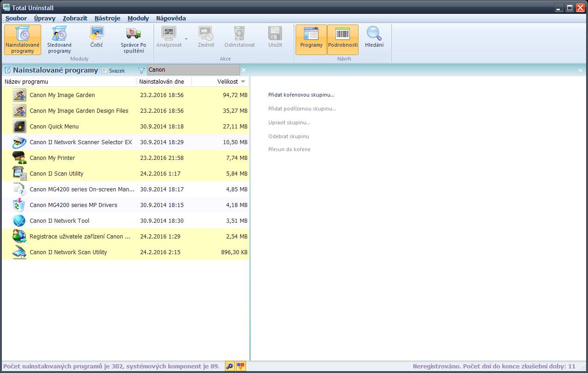Click the Canon My Image Garden icon
The width and height of the screenshot is (588, 373).
19,95
